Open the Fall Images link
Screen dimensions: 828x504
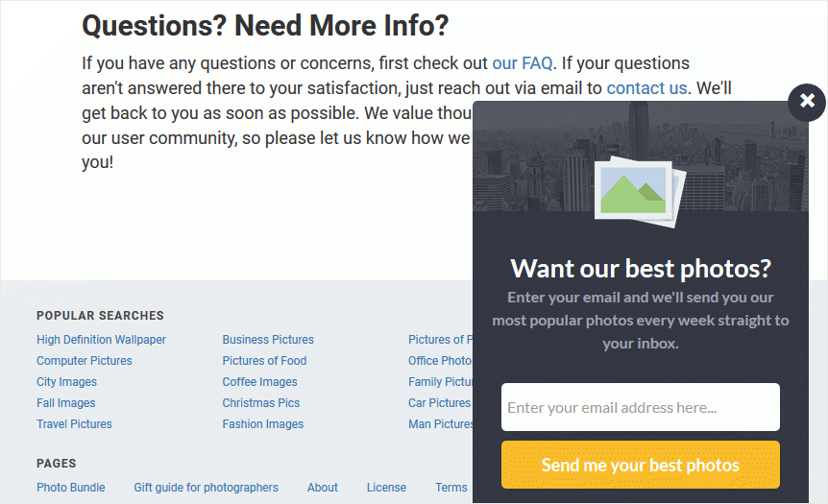coord(65,402)
